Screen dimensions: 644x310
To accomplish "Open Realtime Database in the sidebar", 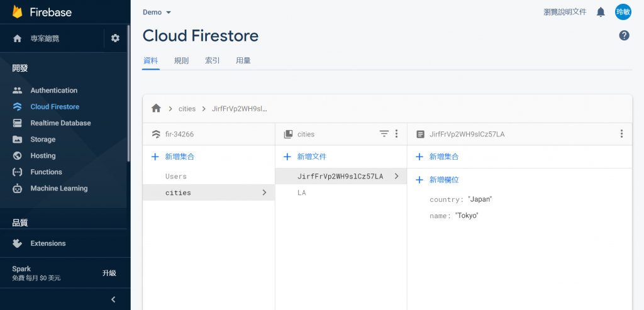I will (60, 123).
